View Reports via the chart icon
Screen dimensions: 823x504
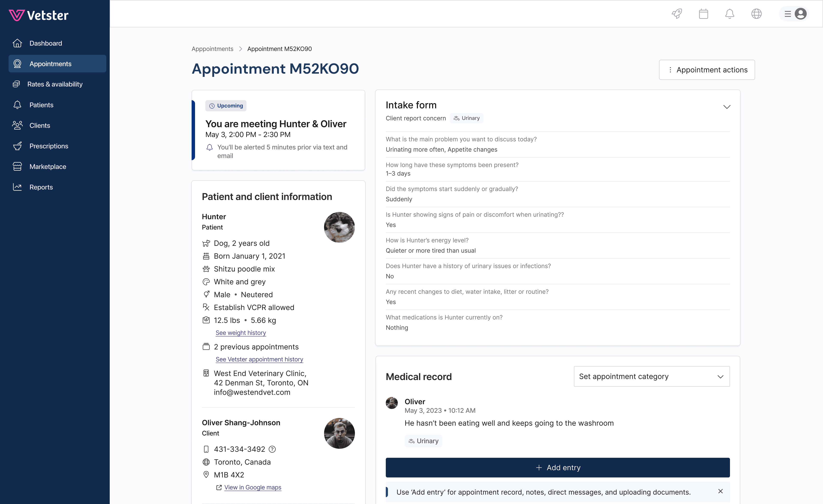17,187
